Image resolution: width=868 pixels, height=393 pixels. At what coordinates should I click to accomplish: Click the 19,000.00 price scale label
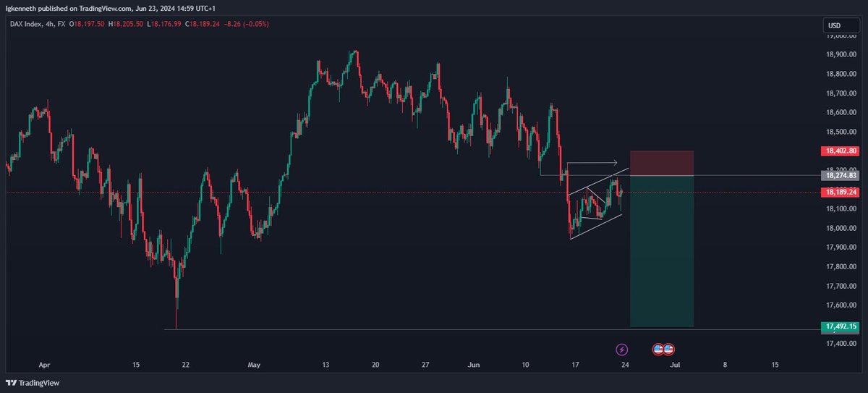pyautogui.click(x=841, y=35)
